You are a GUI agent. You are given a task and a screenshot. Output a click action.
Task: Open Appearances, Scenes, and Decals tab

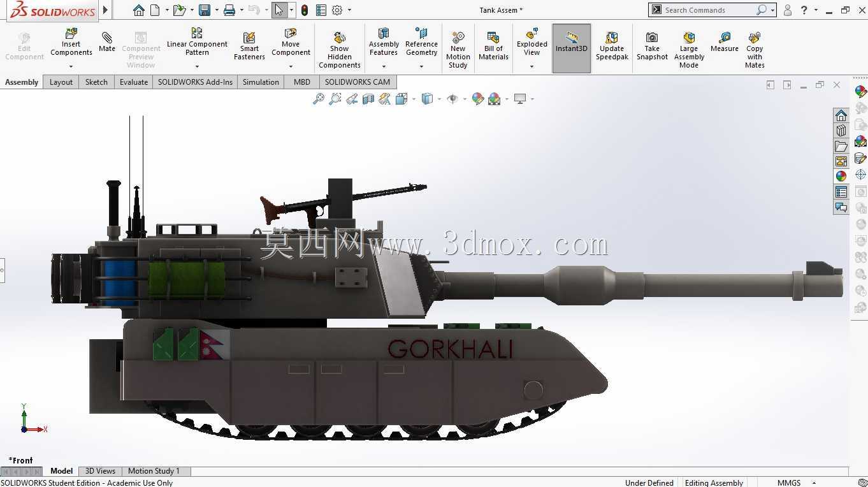point(841,177)
